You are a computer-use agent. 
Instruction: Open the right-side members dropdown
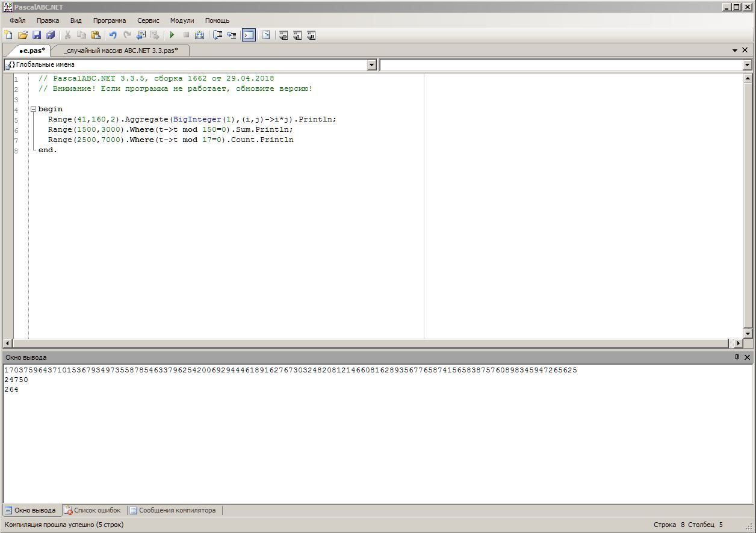747,65
